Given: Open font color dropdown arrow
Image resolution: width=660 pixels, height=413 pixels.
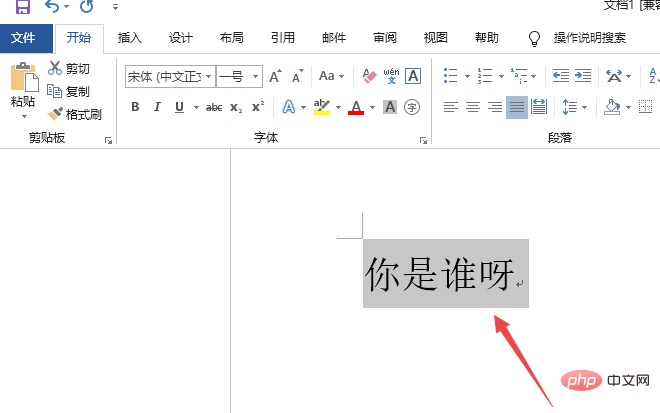Looking at the screenshot, I should click(x=373, y=108).
